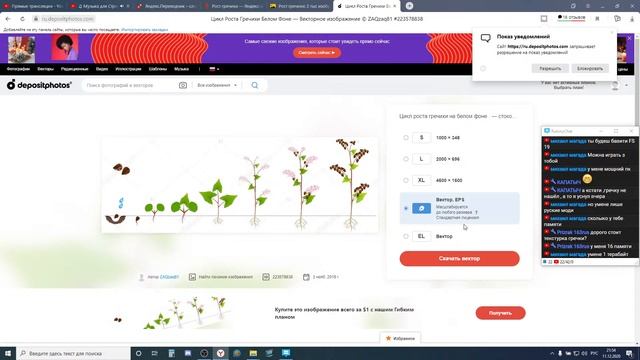Open a new browser tab with plus
Screen dimensions: 640x360
[409, 6]
